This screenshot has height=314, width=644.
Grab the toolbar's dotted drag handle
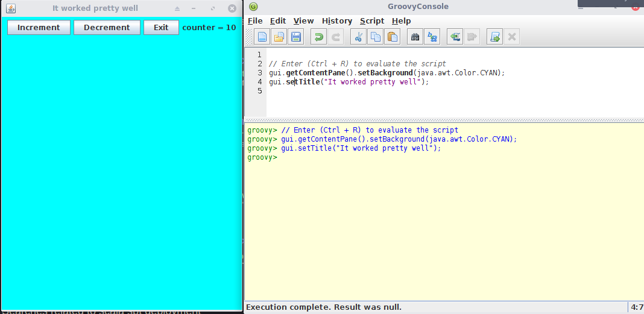coord(249,37)
